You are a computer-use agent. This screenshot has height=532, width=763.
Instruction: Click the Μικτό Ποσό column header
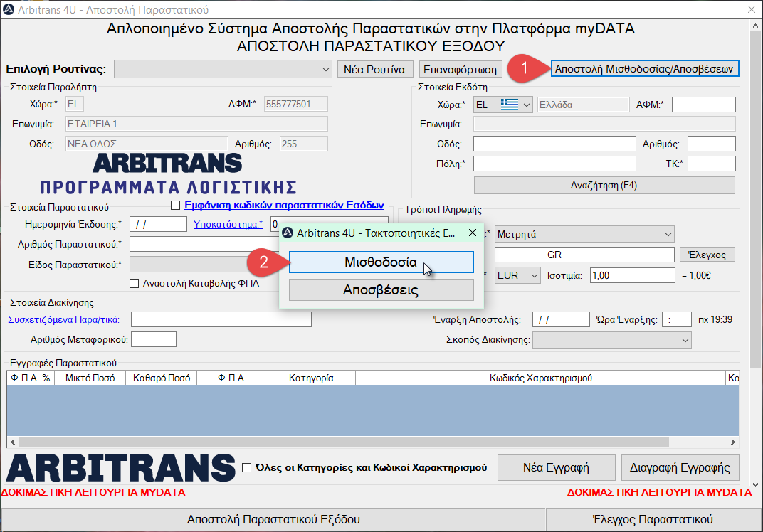(90, 378)
